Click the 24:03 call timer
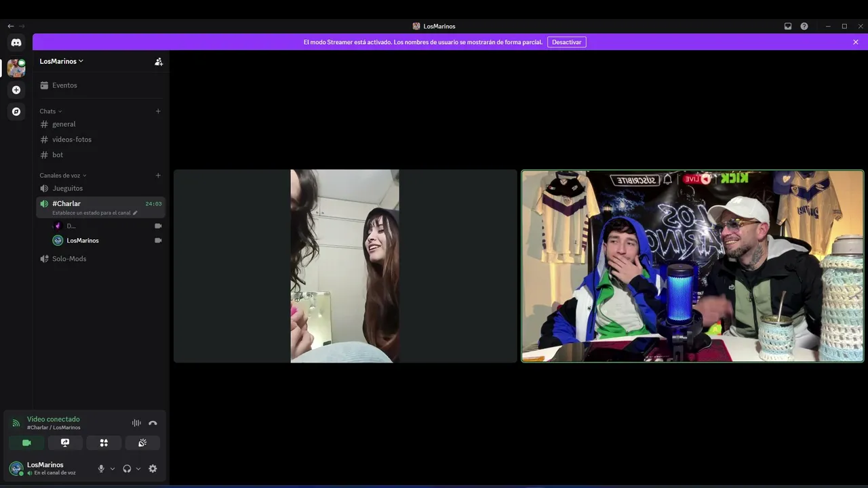 point(154,204)
